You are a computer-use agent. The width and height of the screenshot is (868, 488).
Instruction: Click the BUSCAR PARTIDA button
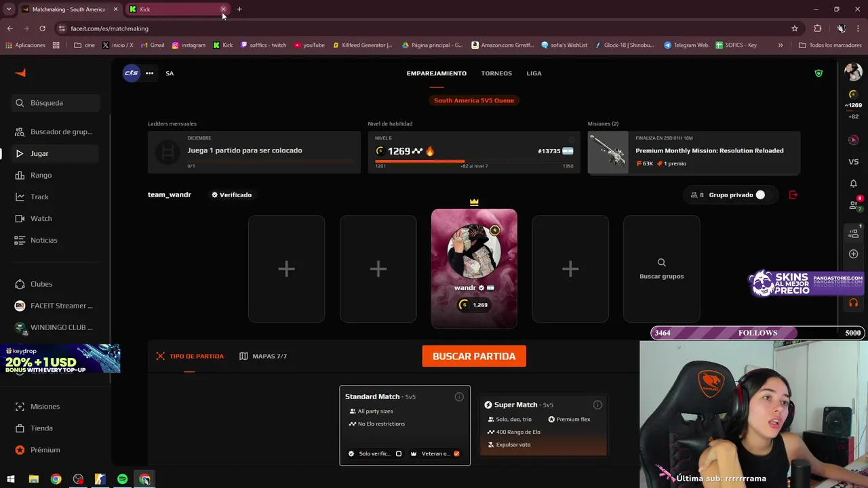474,356
